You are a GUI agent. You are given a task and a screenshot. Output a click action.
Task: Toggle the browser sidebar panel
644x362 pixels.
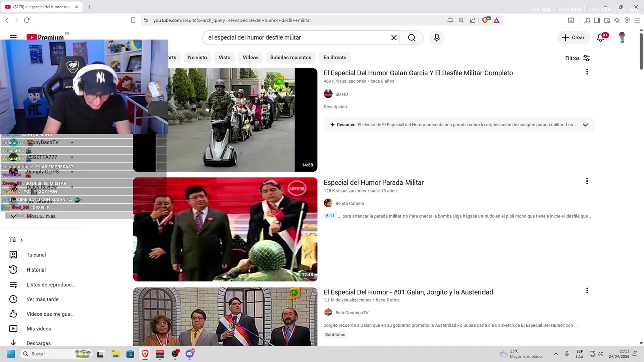coord(597,20)
